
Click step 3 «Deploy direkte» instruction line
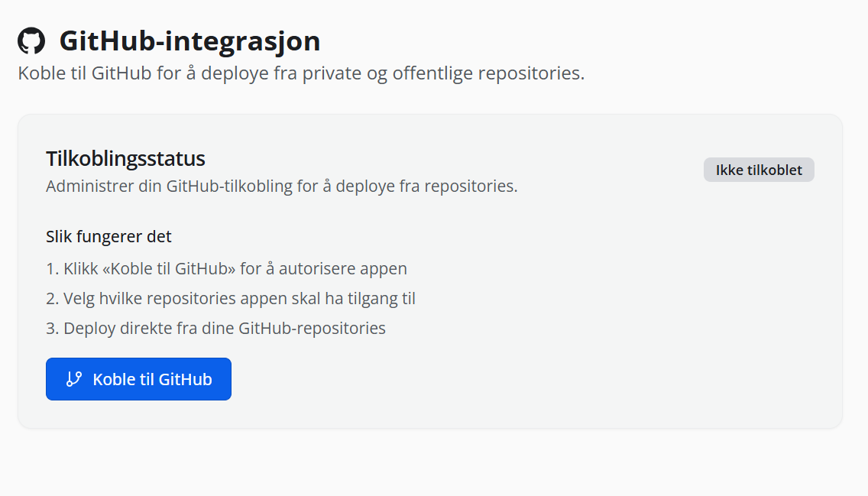coord(215,329)
